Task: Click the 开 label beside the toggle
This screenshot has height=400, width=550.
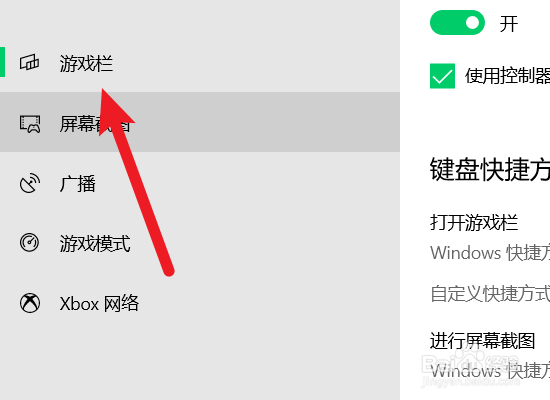Action: [x=509, y=24]
